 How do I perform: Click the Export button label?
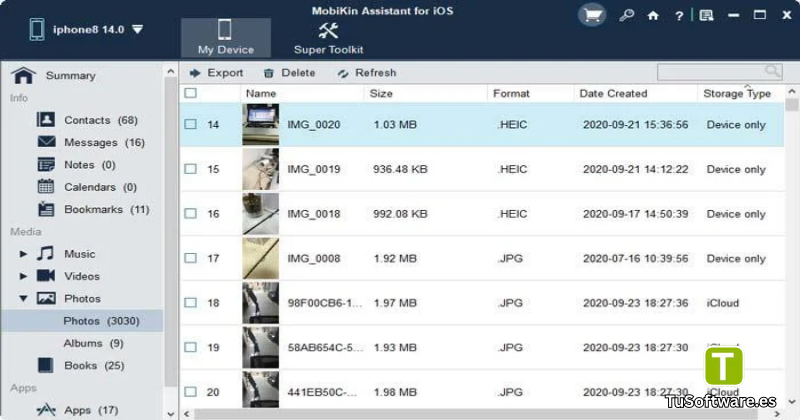pyautogui.click(x=225, y=73)
